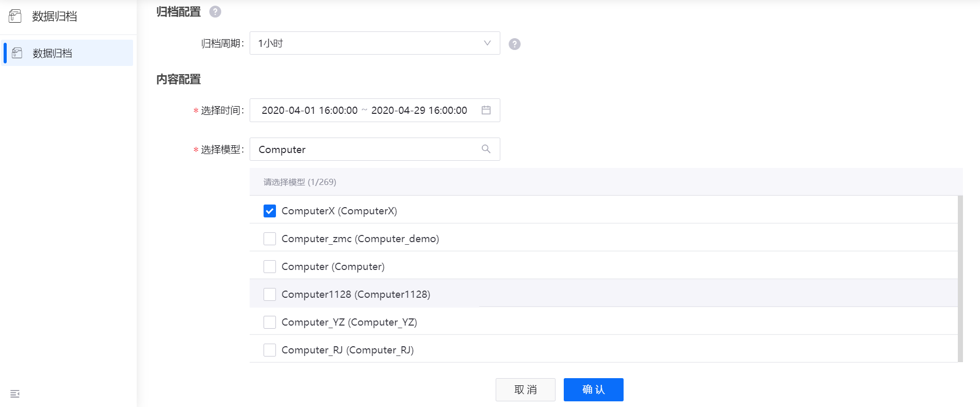Open the calendar icon in time range field

click(486, 110)
